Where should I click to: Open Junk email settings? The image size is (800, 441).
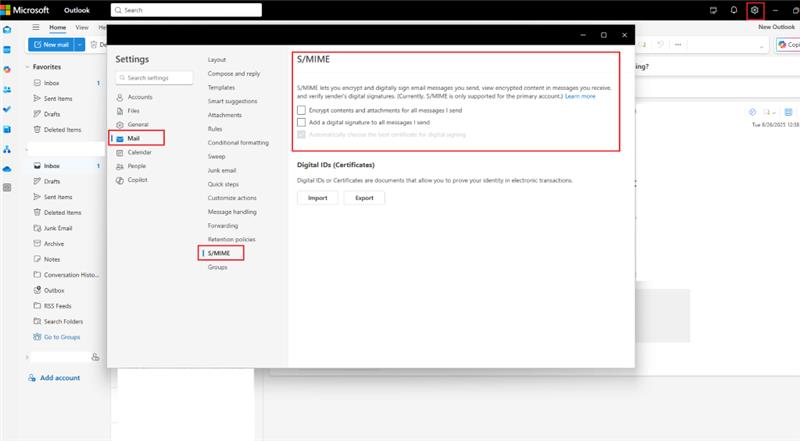click(x=222, y=170)
